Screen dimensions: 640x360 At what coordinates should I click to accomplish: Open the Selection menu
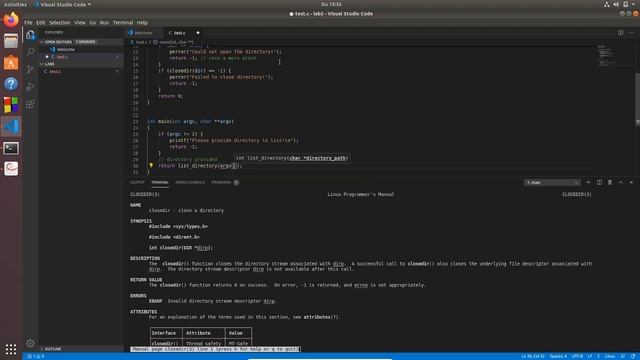pos(60,22)
